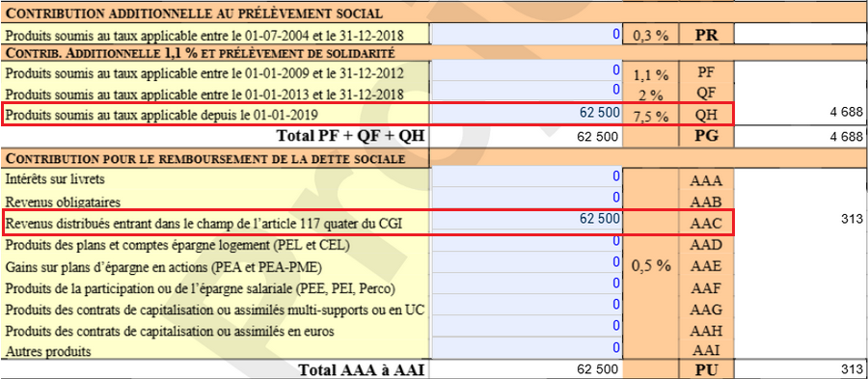This screenshot has height=379, width=868.
Task: Click the PEA et PEA-PME amount field
Action: pos(527,263)
